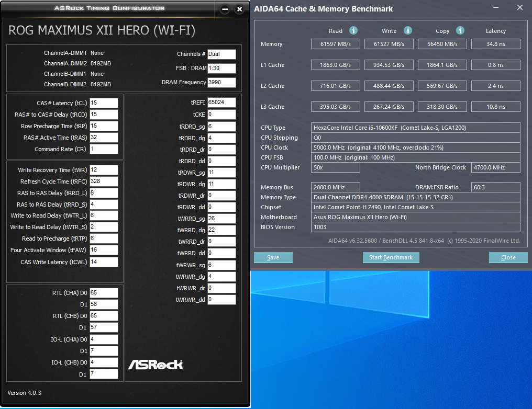This screenshot has width=532, height=409.
Task: Minimize the AIDA64 benchmark window
Action: (496, 7)
